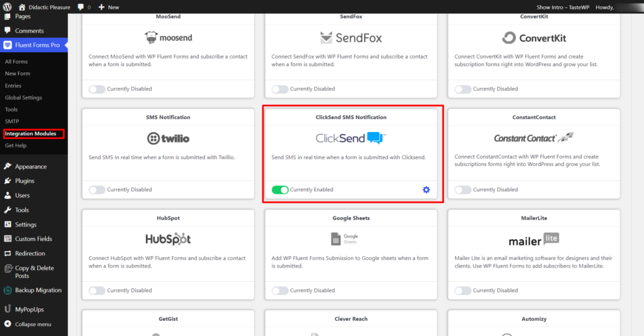
Task: Open the Howdy user account menu
Action: [x=604, y=7]
